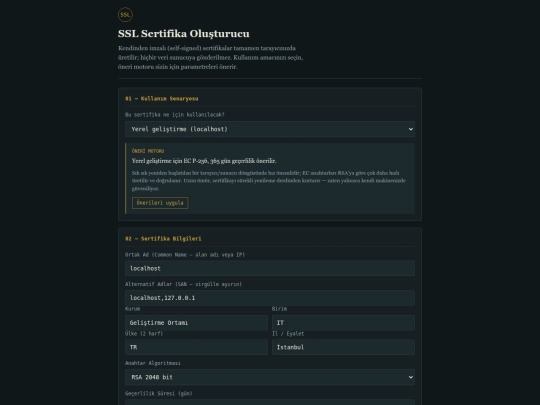Click the İl / Eyalet field 'İstanbul'
Screen dimensions: 540x405
click(x=343, y=347)
